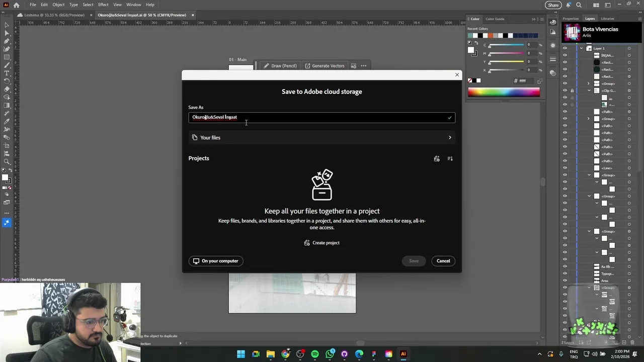Viewport: 644px width, 362px height.
Task: Click the Create project link
Action: click(x=322, y=243)
